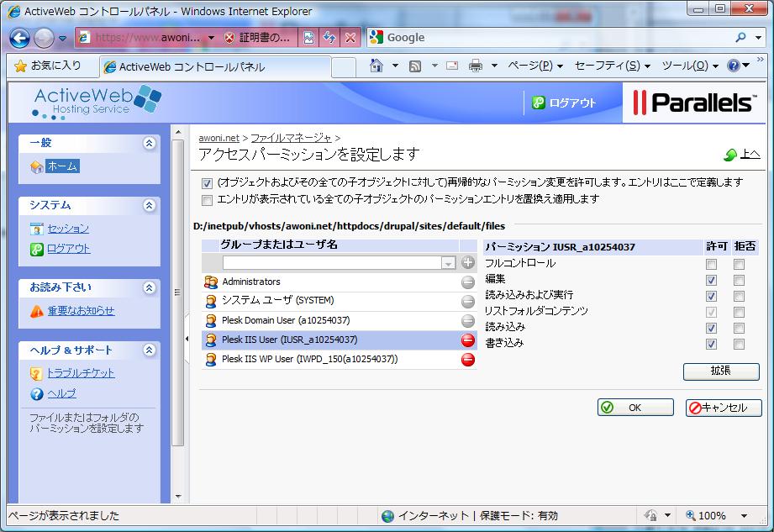
Task: Click the green up-level arrow icon
Action: [x=730, y=155]
